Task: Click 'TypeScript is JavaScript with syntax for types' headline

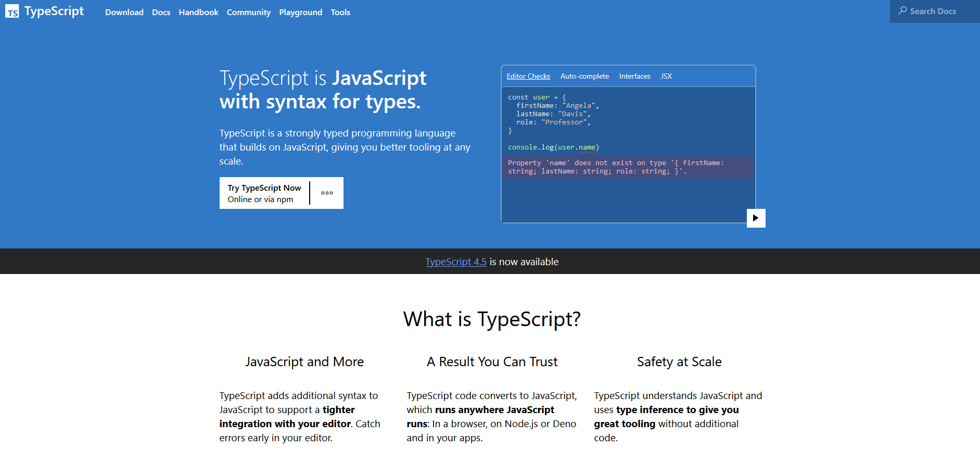Action: pos(323,90)
